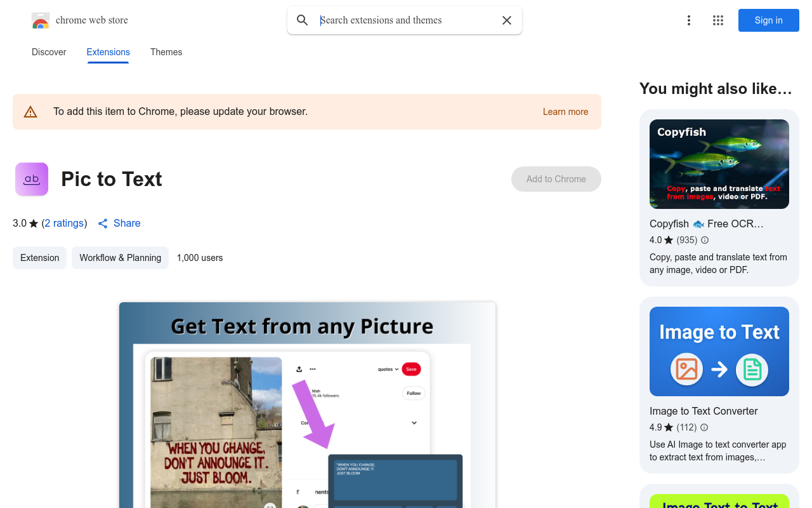Click the warning triangle icon in the banner
812x508 pixels.
coord(30,112)
